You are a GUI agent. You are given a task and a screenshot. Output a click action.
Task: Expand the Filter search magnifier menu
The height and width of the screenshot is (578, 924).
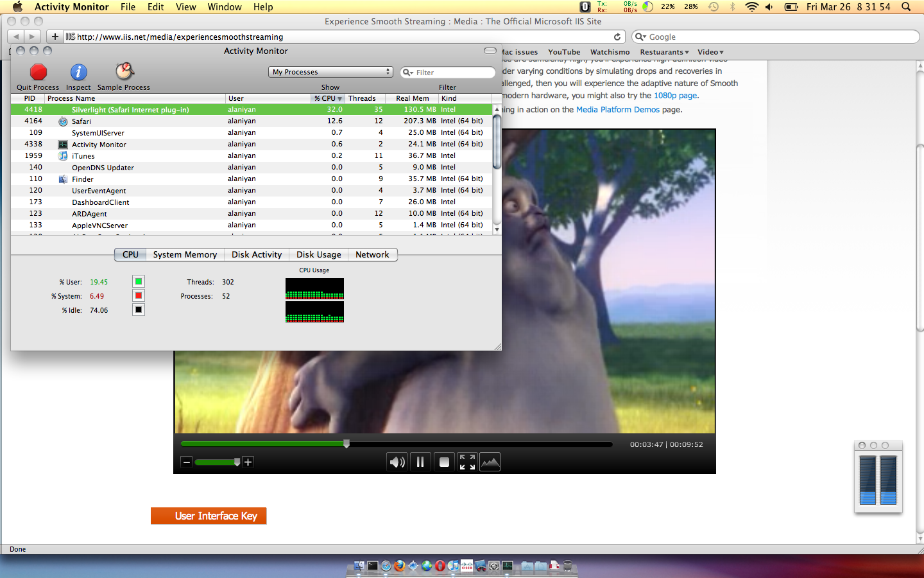408,73
